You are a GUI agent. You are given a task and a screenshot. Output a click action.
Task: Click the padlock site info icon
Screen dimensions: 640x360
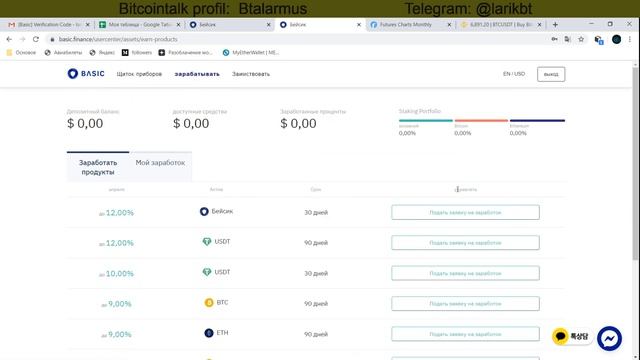pos(52,39)
